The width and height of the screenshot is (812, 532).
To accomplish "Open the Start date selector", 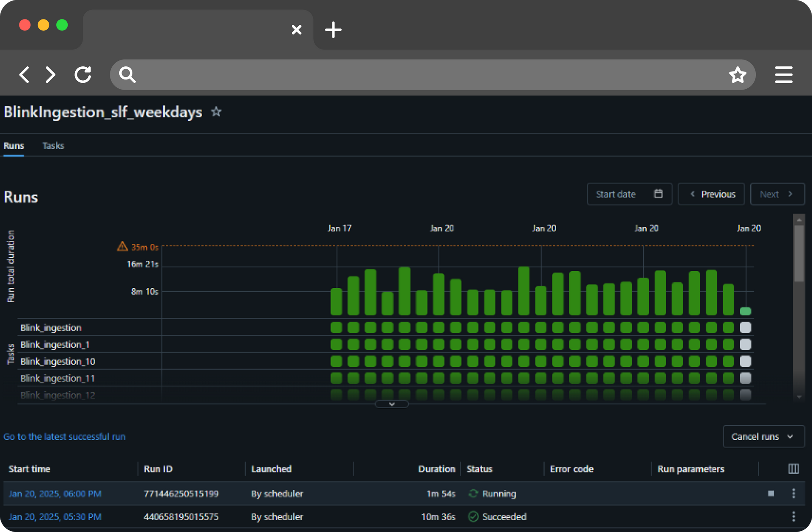I will point(616,194).
